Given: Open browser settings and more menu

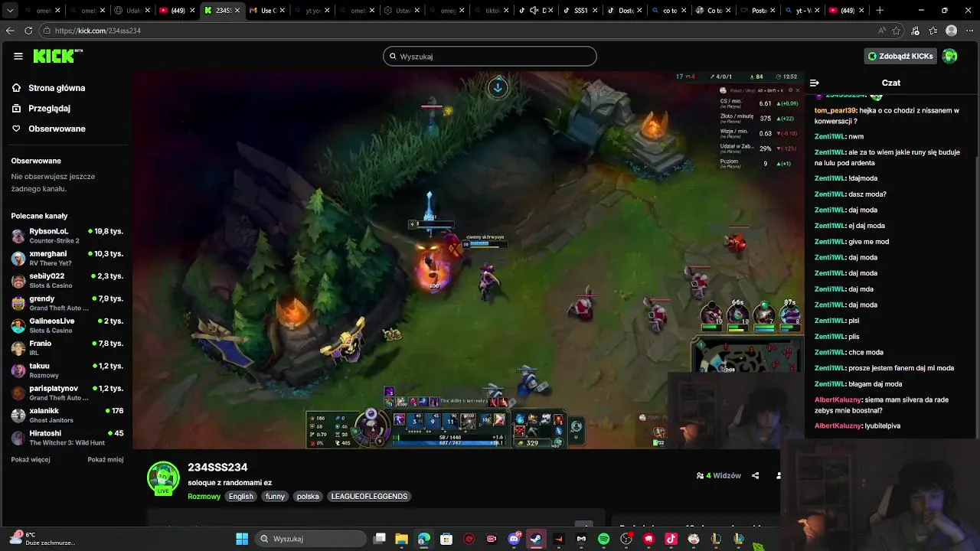Looking at the screenshot, I should click(969, 31).
